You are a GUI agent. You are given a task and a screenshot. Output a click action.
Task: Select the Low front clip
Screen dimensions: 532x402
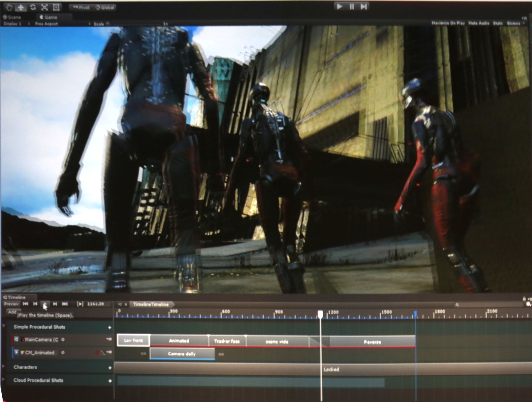pos(133,340)
